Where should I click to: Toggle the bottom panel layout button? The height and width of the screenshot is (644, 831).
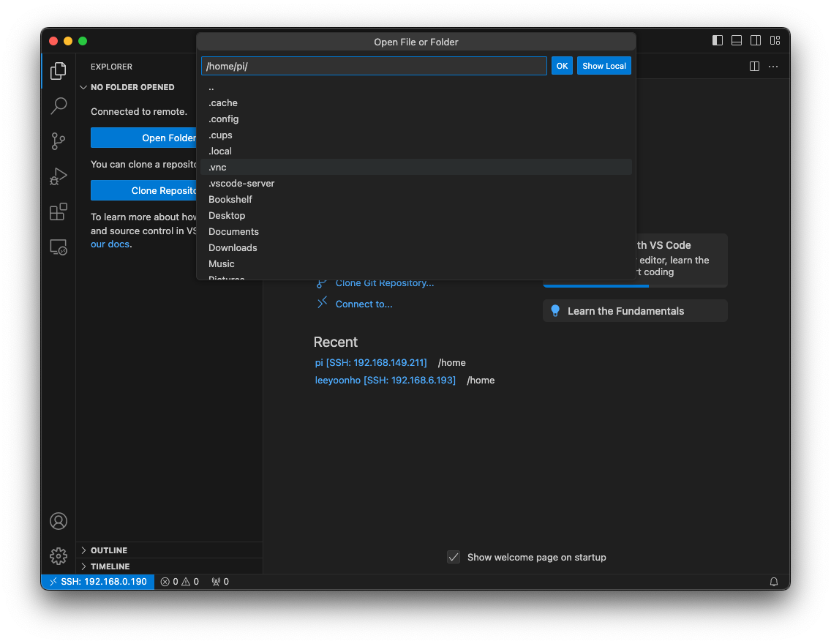click(737, 41)
